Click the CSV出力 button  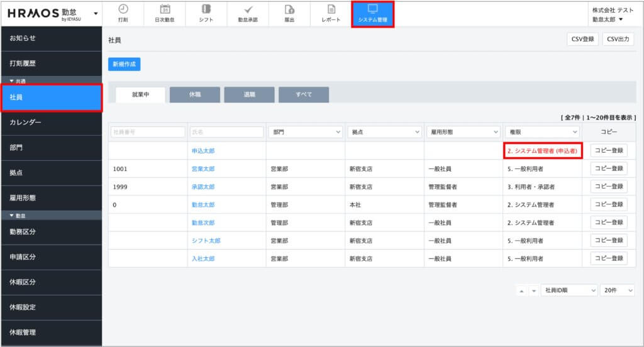[x=618, y=40]
